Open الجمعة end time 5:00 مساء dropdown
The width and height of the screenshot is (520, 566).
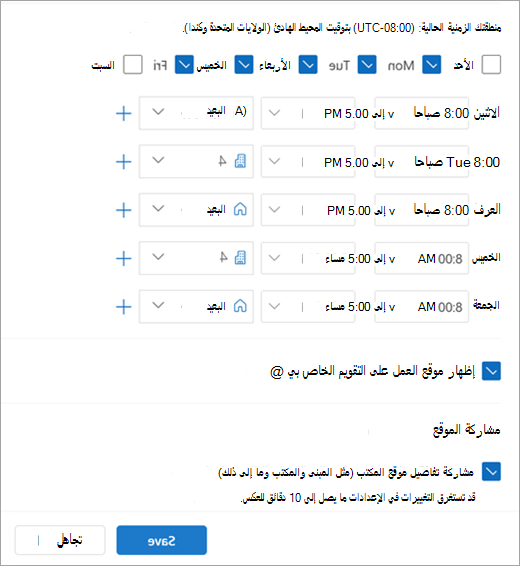tap(308, 306)
